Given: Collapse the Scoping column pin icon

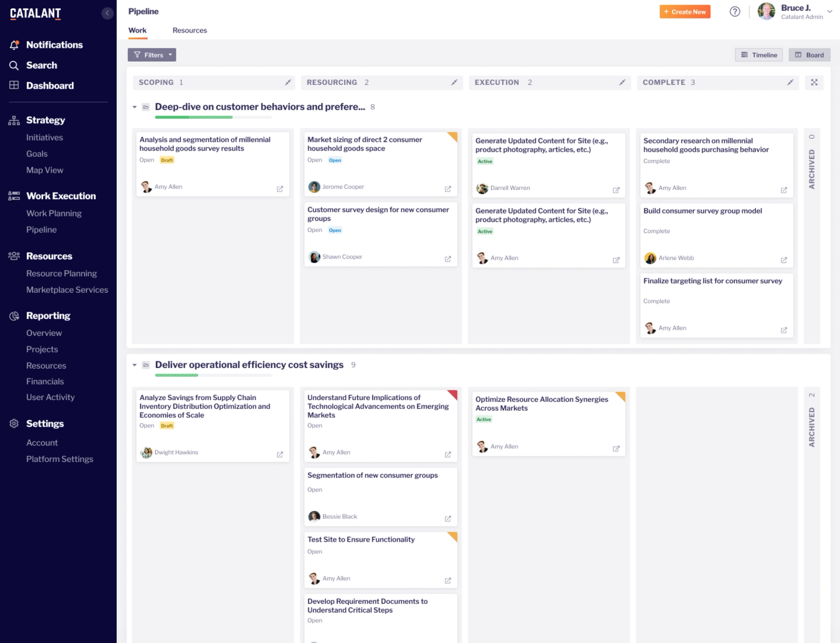Looking at the screenshot, I should (288, 82).
